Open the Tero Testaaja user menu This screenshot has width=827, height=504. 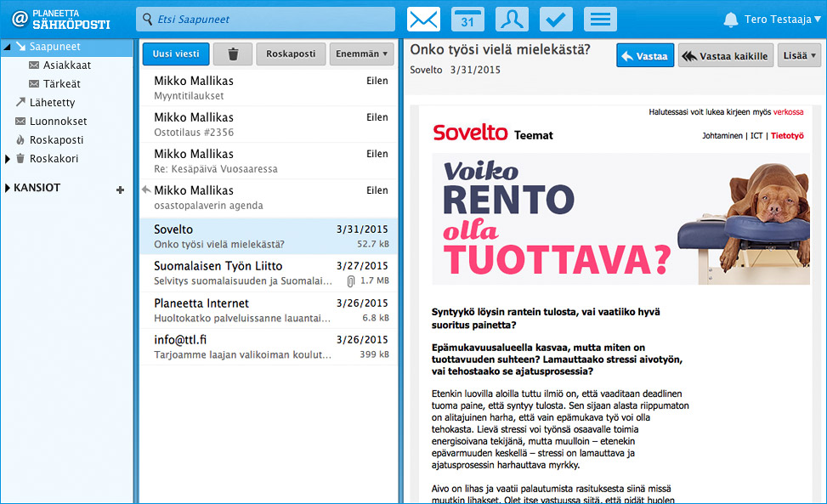click(x=783, y=20)
